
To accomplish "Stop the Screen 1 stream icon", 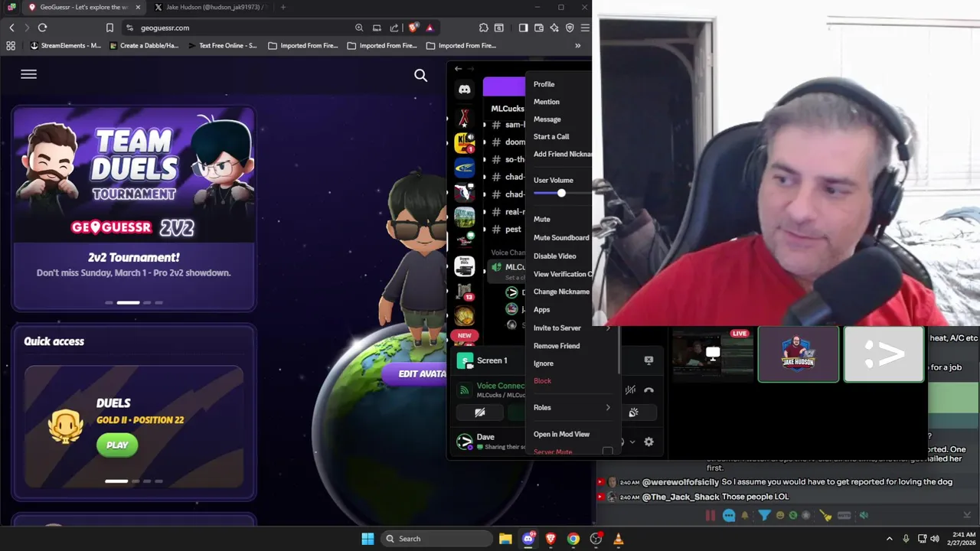I will click(x=648, y=360).
